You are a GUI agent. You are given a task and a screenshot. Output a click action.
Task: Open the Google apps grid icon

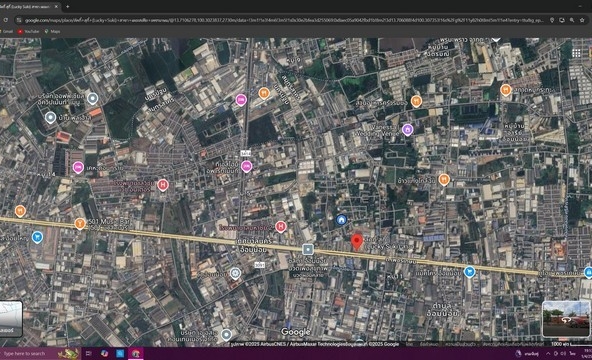pos(576,54)
